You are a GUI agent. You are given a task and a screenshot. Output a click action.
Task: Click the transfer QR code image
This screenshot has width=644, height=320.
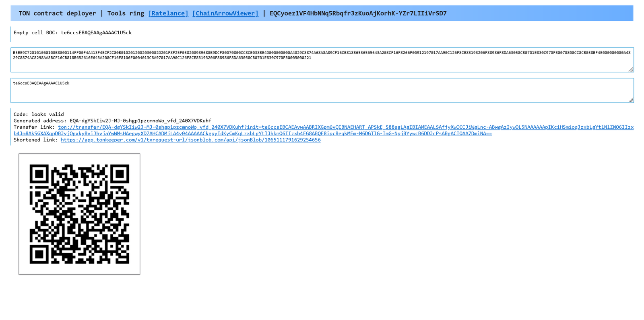79,214
